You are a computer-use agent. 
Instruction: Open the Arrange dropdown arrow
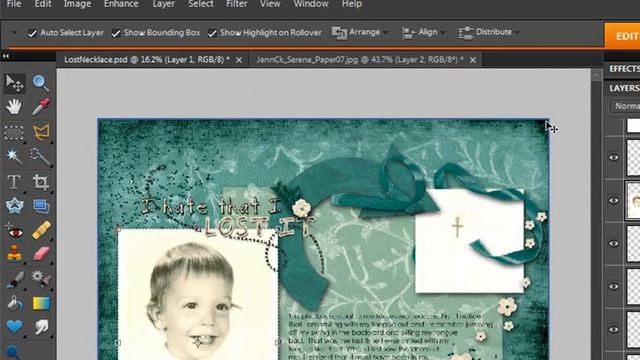coord(386,33)
